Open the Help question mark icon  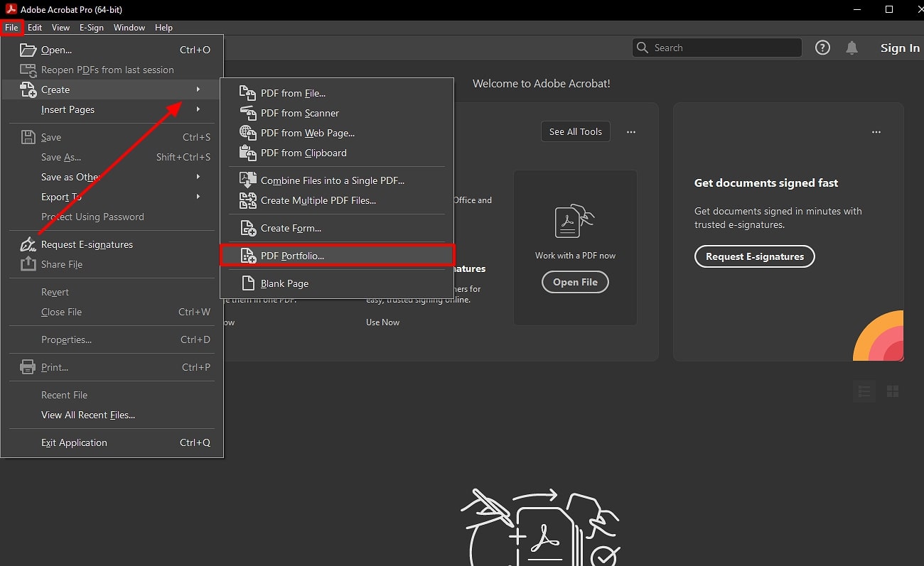(822, 48)
